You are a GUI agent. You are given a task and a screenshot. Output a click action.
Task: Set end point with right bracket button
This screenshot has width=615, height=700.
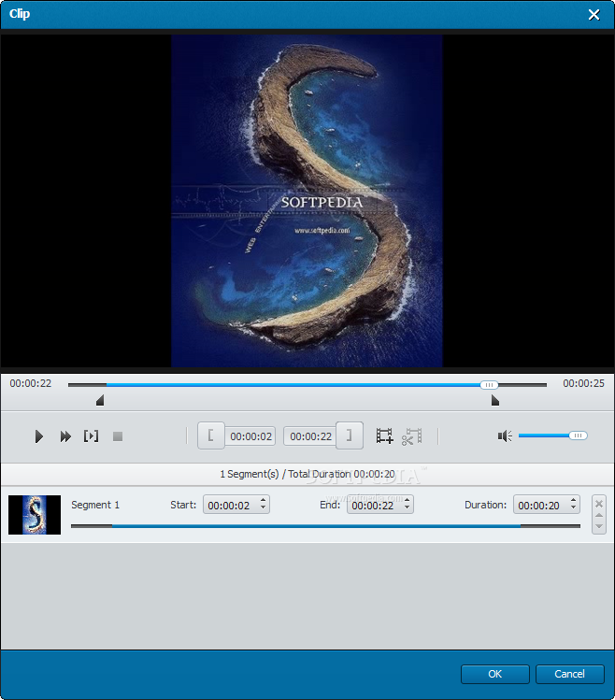tap(350, 436)
